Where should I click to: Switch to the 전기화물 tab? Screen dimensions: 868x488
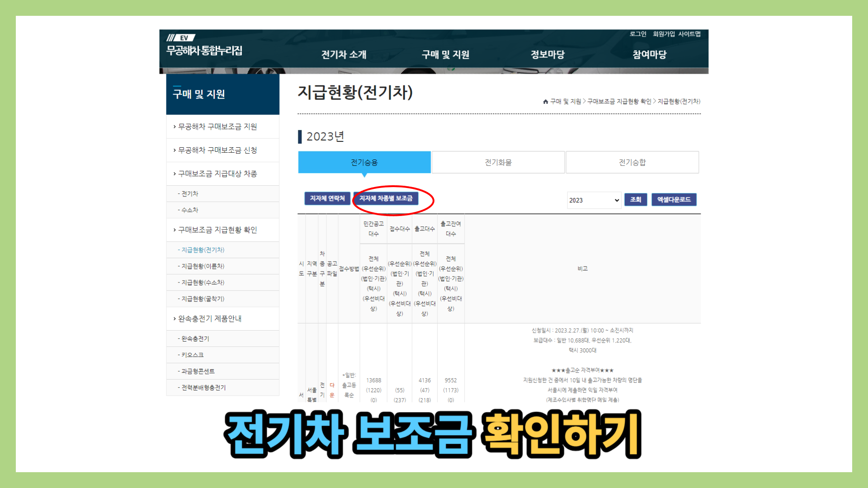[x=498, y=162]
